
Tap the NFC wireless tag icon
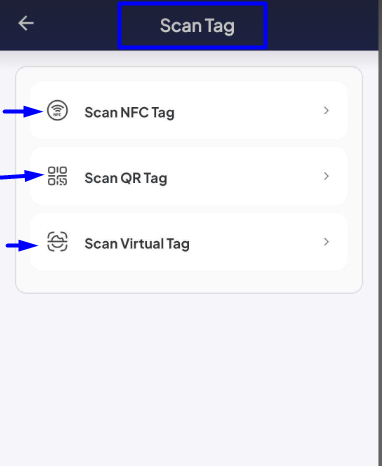57,110
